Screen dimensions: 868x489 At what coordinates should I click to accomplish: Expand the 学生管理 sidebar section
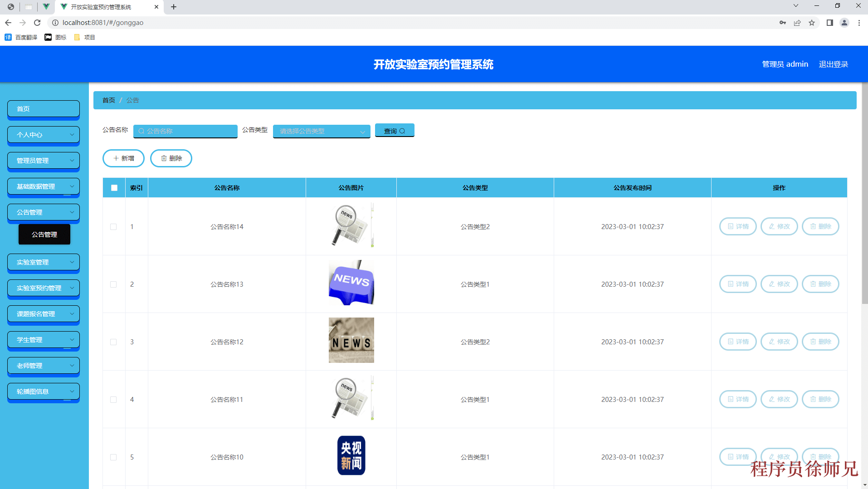point(44,340)
